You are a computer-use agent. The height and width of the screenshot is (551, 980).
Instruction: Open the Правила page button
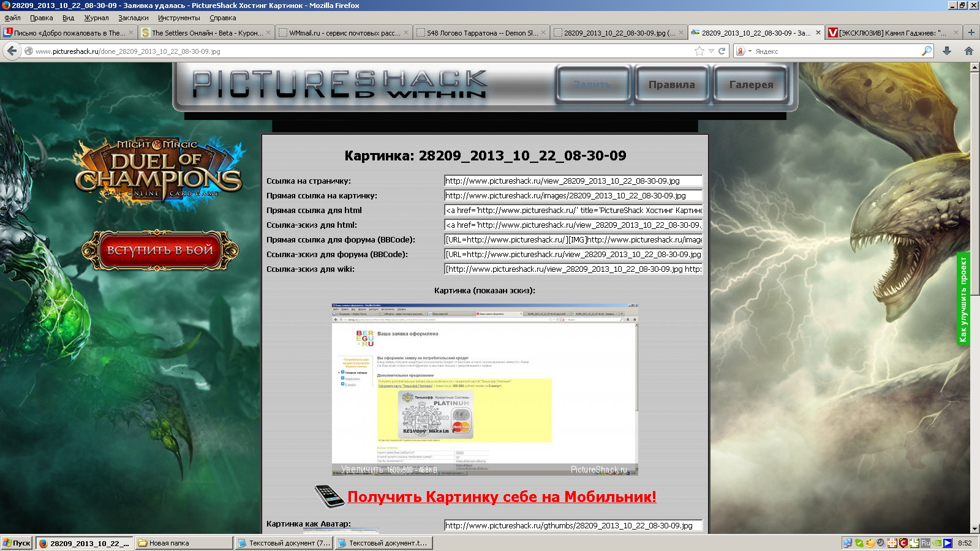(x=671, y=84)
